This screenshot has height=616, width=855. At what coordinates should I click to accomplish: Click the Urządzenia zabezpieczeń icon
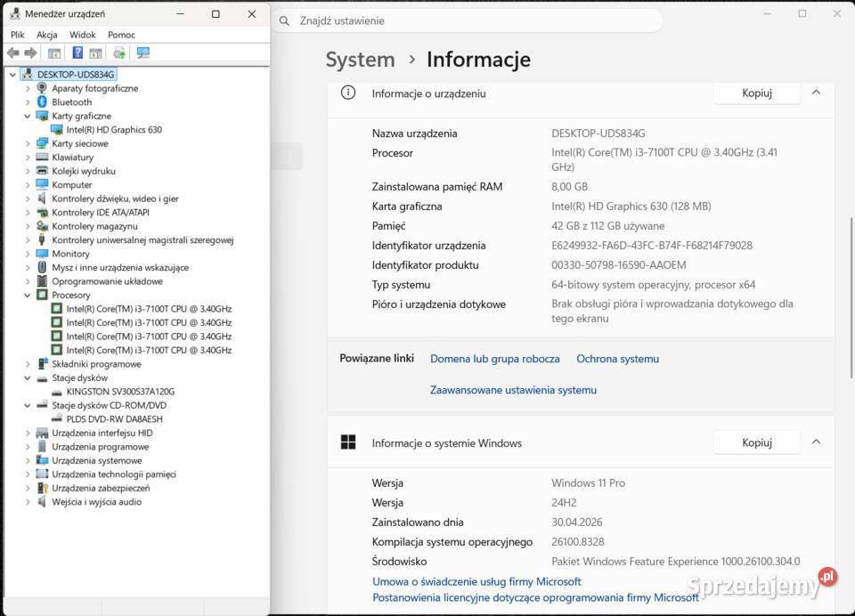tap(42, 488)
